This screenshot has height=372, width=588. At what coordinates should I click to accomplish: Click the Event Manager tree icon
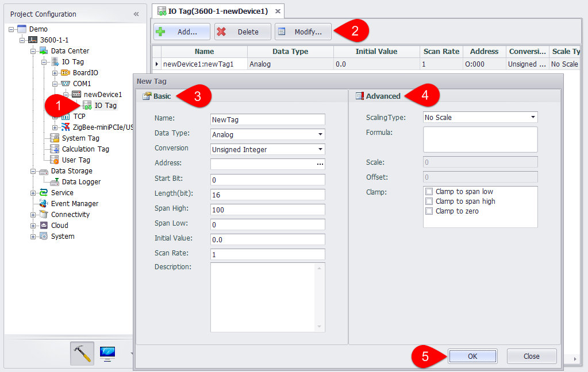point(44,204)
